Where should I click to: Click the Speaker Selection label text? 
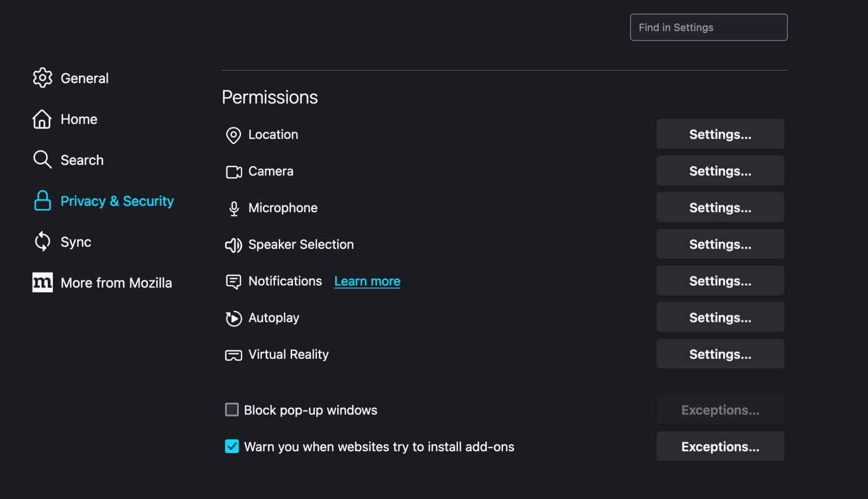coord(301,244)
